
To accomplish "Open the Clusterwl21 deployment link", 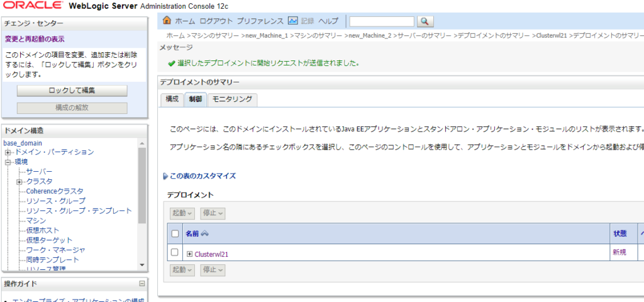I will pos(211,254).
